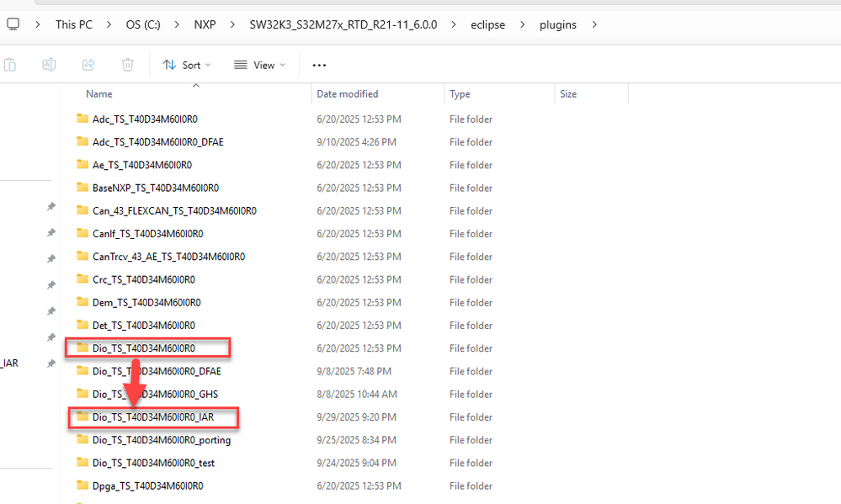The width and height of the screenshot is (841, 504).
Task: Go to eclipse folder breadcrumb
Action: click(x=488, y=24)
